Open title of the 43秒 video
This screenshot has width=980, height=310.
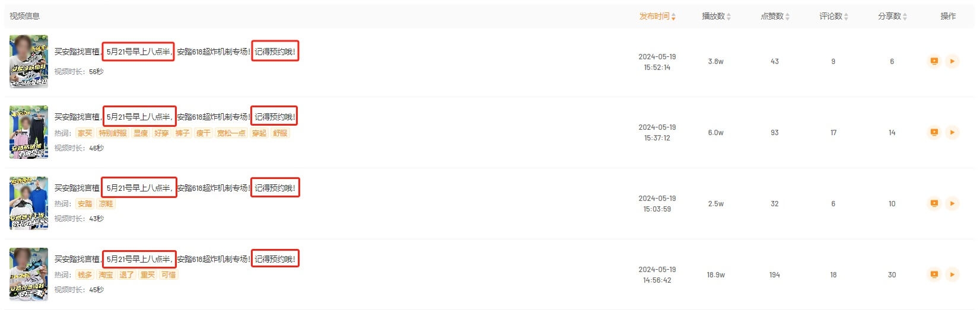[176, 188]
